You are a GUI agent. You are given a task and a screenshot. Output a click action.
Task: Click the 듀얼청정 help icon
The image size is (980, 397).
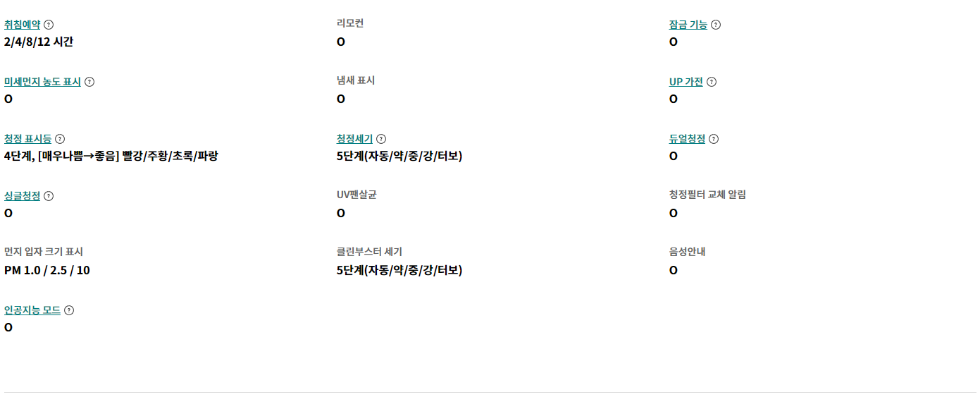714,139
